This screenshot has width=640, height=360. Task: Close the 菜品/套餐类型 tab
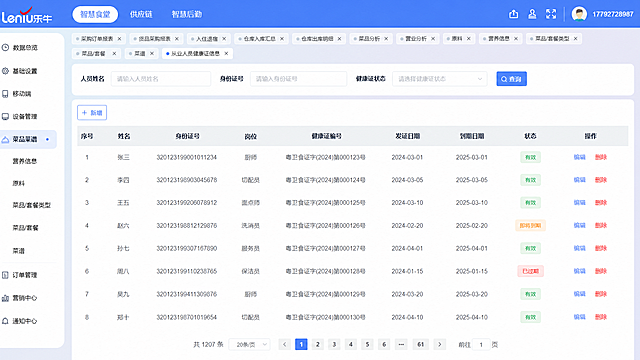pos(576,39)
